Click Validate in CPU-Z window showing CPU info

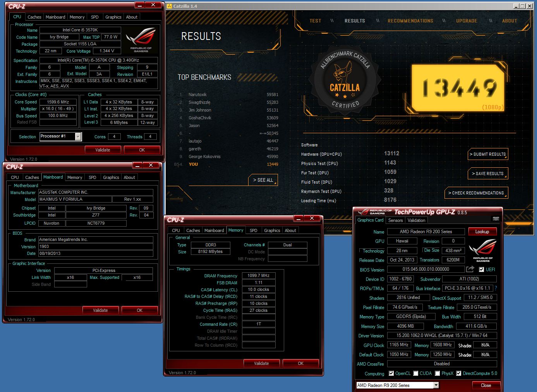tap(103, 150)
